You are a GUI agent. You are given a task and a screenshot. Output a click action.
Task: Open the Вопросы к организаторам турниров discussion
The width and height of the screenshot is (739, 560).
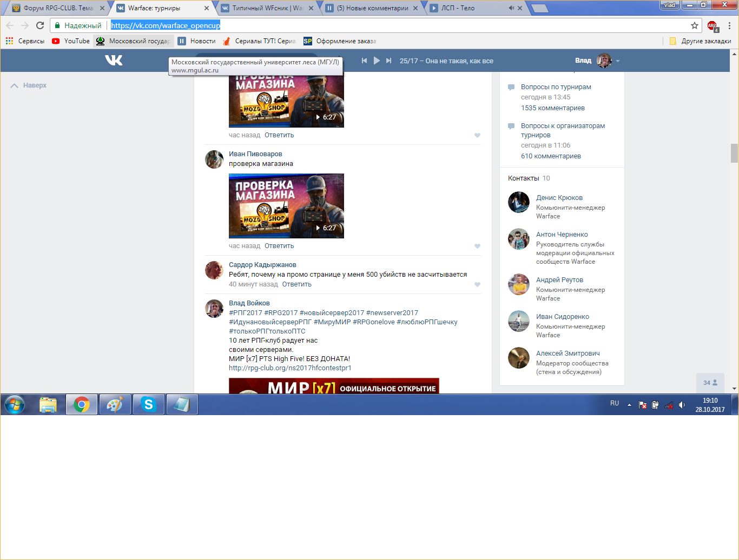(563, 130)
